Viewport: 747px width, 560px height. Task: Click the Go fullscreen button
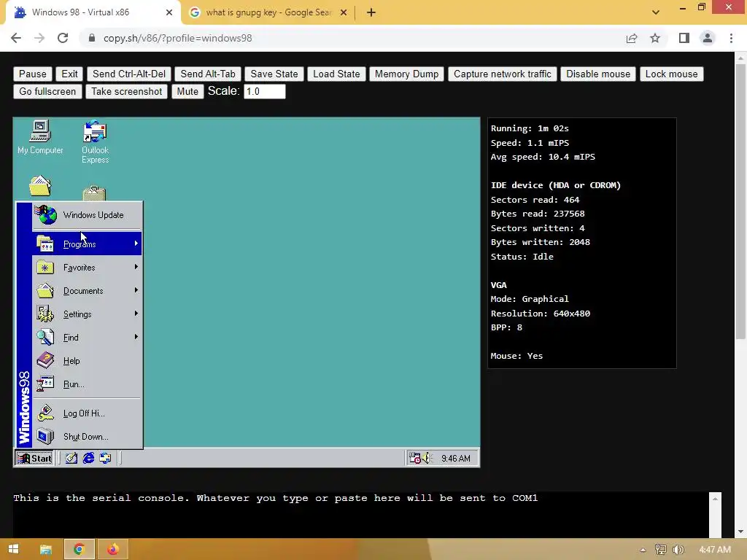pos(47,91)
